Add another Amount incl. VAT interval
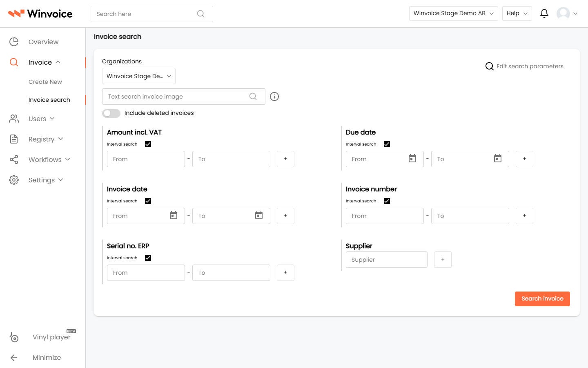588x368 pixels. click(285, 159)
